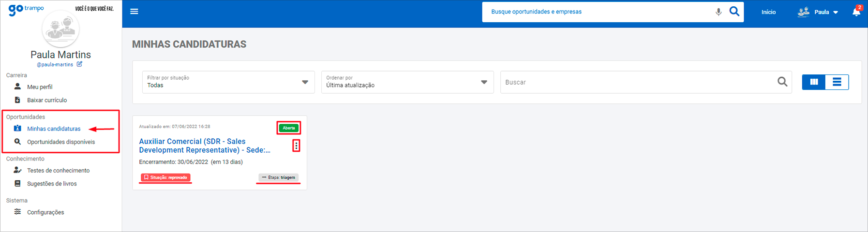Click search icon in Buscar field

(782, 82)
